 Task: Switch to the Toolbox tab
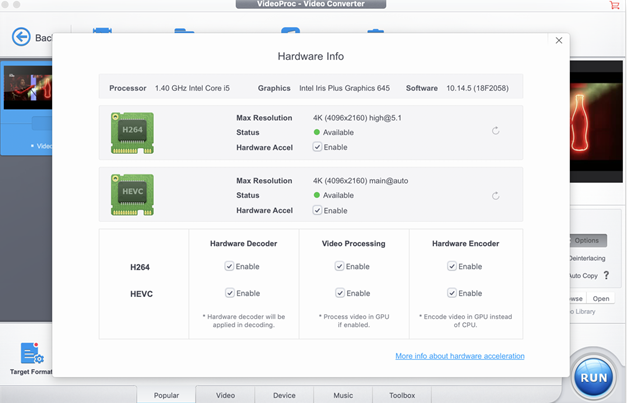point(402,395)
